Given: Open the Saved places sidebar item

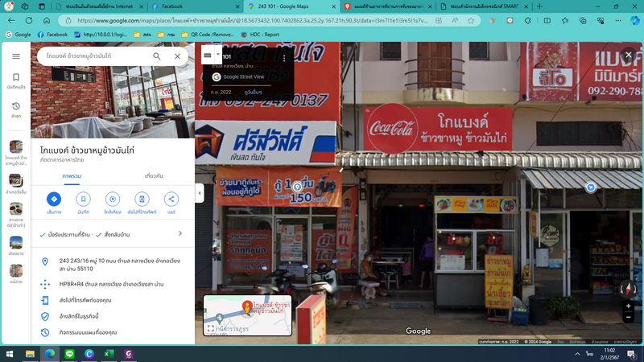Looking at the screenshot, I should 16,81.
